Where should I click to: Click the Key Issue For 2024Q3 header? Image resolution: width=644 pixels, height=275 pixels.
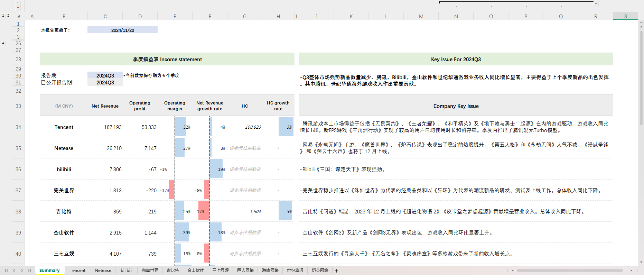pyautogui.click(x=456, y=59)
